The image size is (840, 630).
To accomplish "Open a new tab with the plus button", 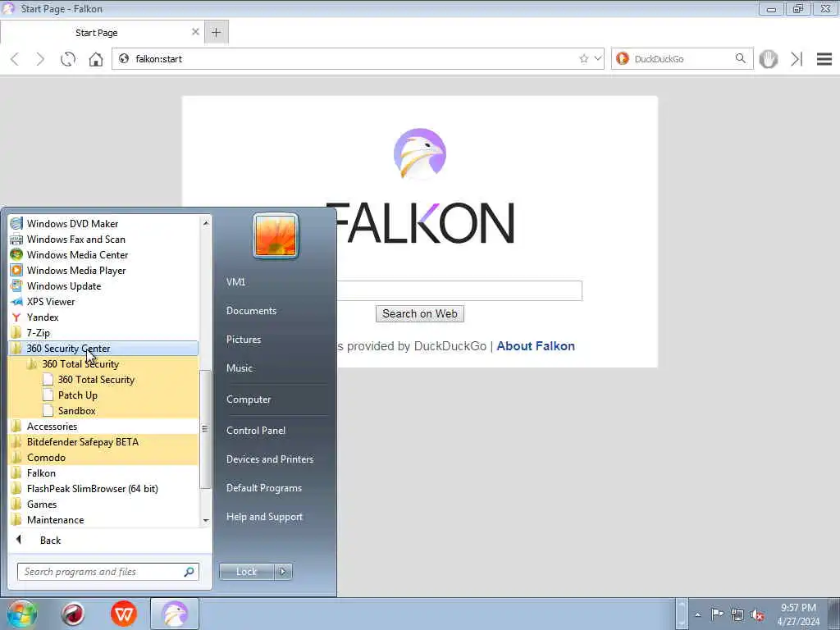I will pos(216,33).
